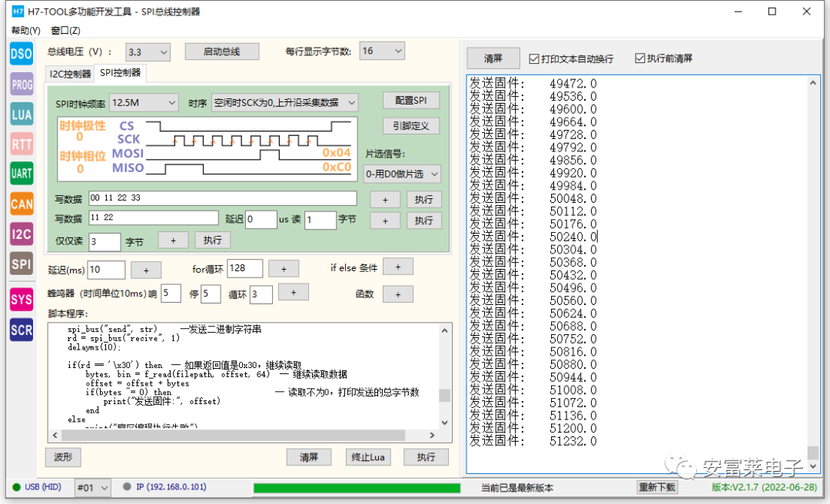Add write-then-read command with plus button
This screenshot has width=830, height=504.
[385, 220]
